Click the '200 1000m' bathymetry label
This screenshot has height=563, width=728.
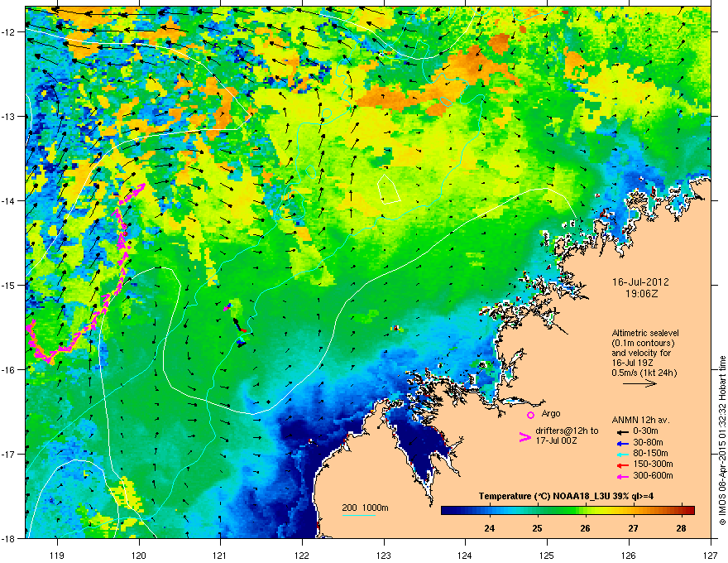point(365,508)
